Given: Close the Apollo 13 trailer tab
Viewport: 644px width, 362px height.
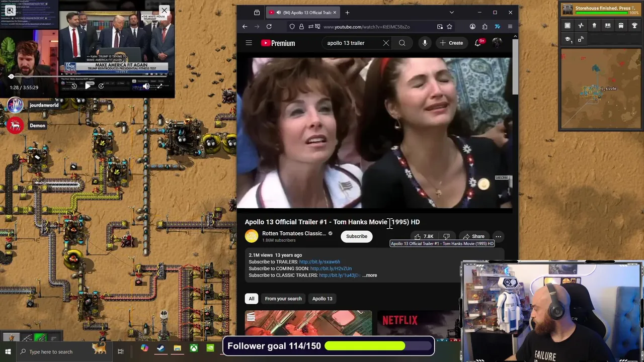Looking at the screenshot, I should 335,13.
